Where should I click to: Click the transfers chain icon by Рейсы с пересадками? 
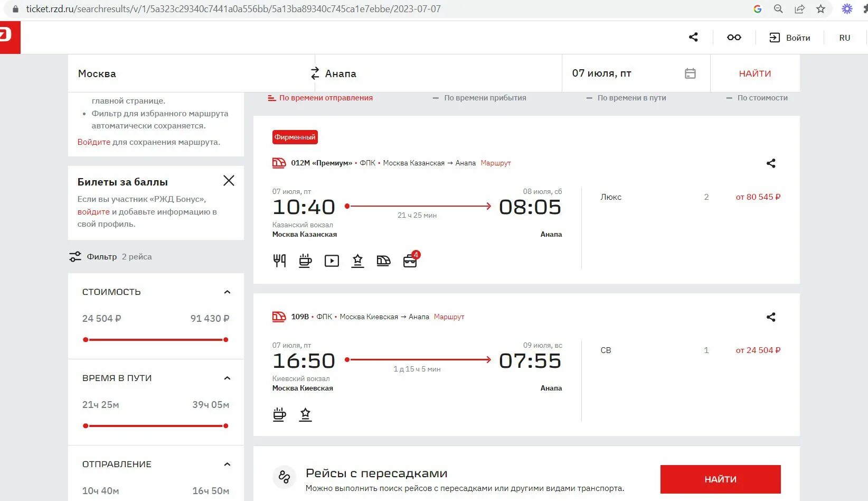[284, 477]
